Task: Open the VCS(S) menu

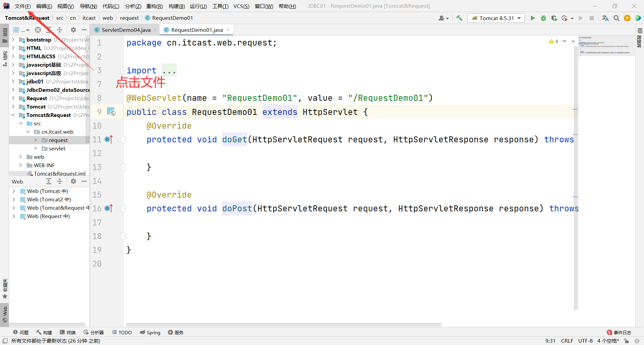Action: [x=241, y=6]
